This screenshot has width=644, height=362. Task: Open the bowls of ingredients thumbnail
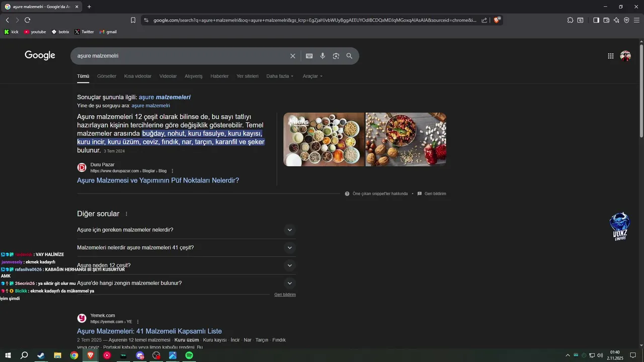click(x=324, y=139)
